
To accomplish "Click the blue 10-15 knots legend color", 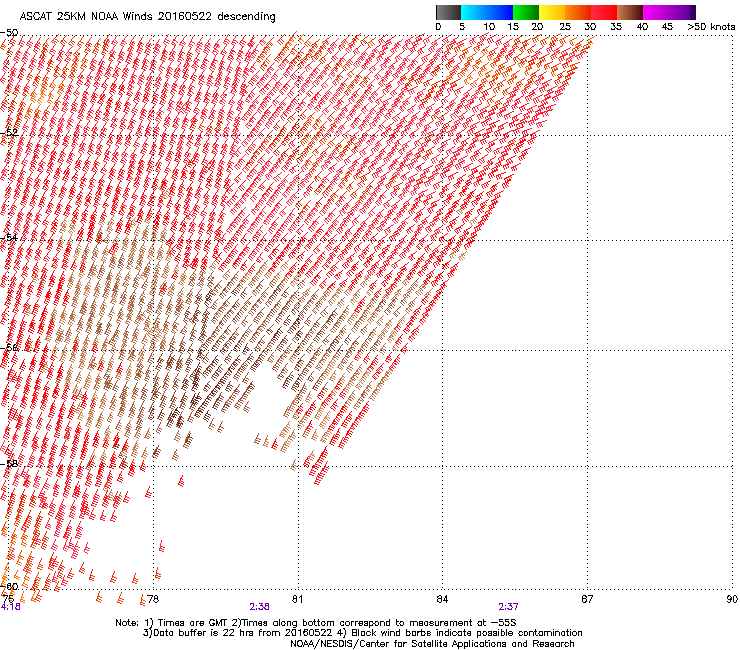I will click(500, 12).
